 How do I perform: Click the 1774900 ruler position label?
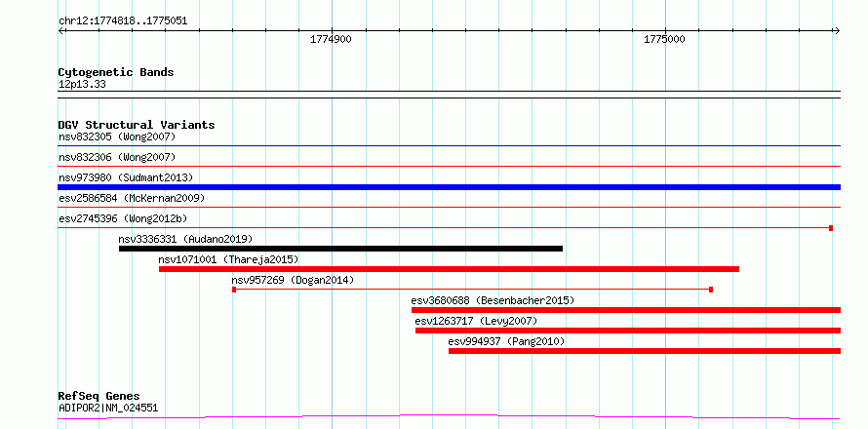331,39
